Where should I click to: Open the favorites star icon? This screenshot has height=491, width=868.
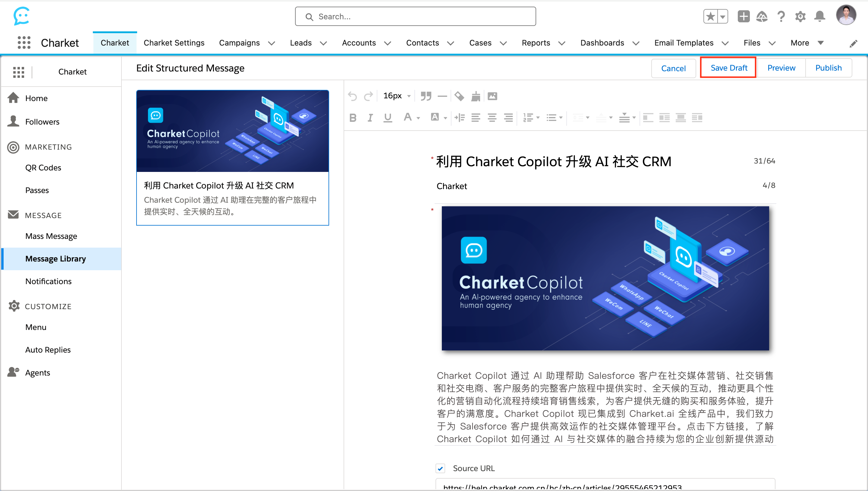(x=710, y=16)
